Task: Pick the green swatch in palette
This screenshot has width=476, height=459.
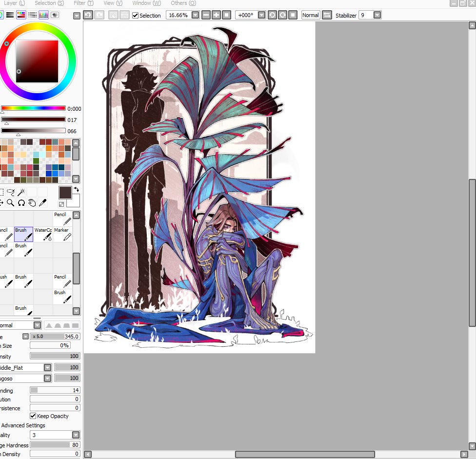Action: coord(36,161)
